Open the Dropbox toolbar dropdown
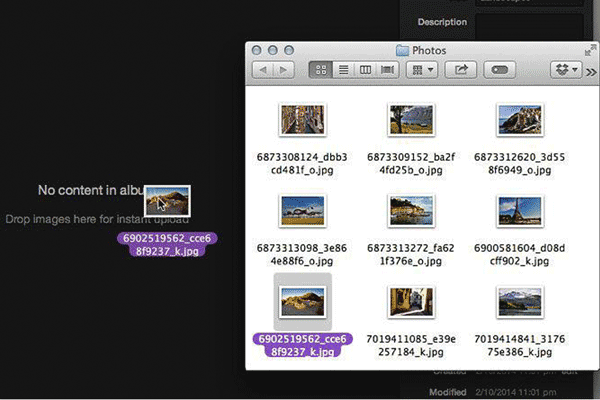 [566, 70]
